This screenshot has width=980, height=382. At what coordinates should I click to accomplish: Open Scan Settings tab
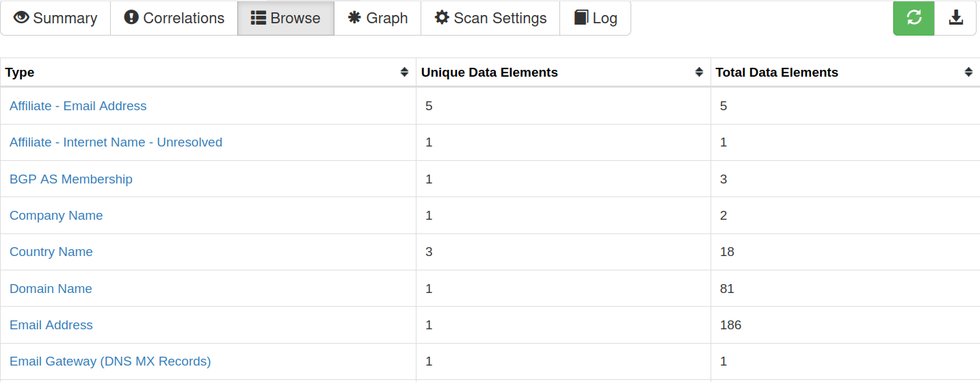490,18
